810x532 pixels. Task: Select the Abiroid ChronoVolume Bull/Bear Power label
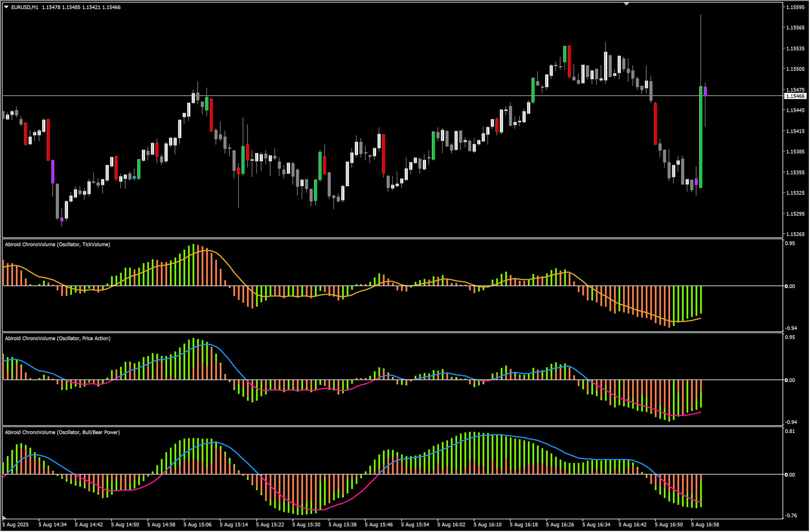click(63, 432)
